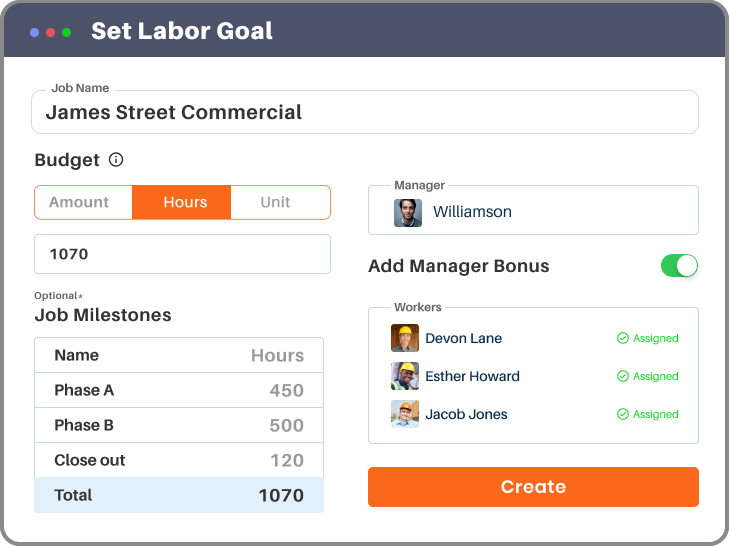Screen dimensions: 729x546
Task: Select the Phase A milestone row
Action: pyautogui.click(x=179, y=390)
